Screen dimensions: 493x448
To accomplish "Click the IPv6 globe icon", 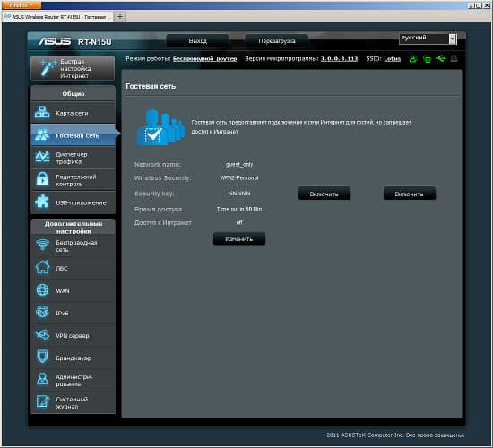I will pos(42,313).
